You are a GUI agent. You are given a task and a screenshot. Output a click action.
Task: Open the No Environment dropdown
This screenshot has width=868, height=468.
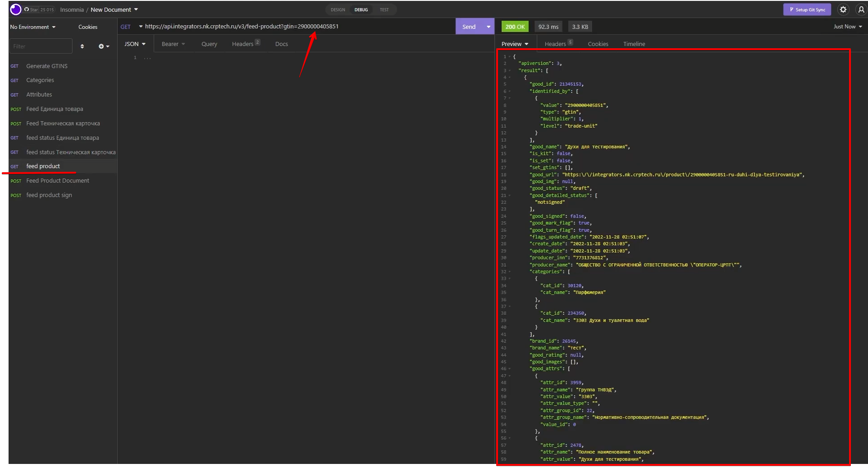pos(33,27)
